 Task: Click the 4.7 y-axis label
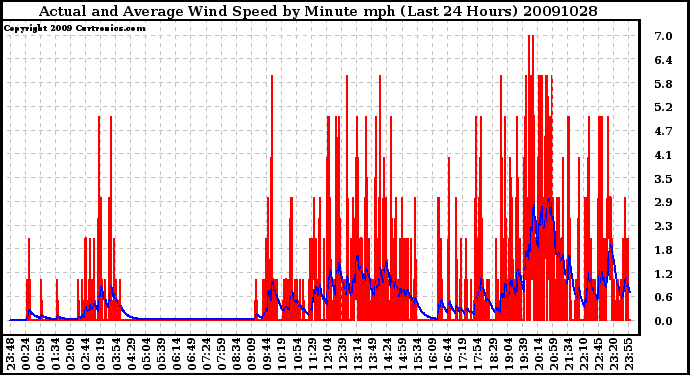click(x=663, y=131)
